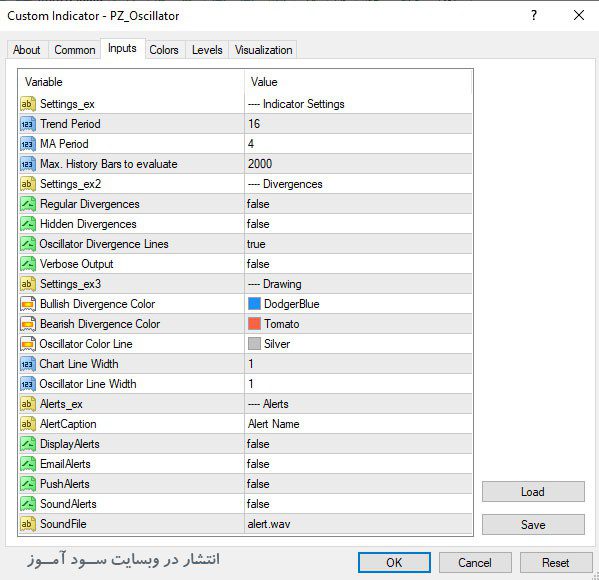This screenshot has height=580, width=599.
Task: Click the help question mark in title bar
Action: coord(534,15)
